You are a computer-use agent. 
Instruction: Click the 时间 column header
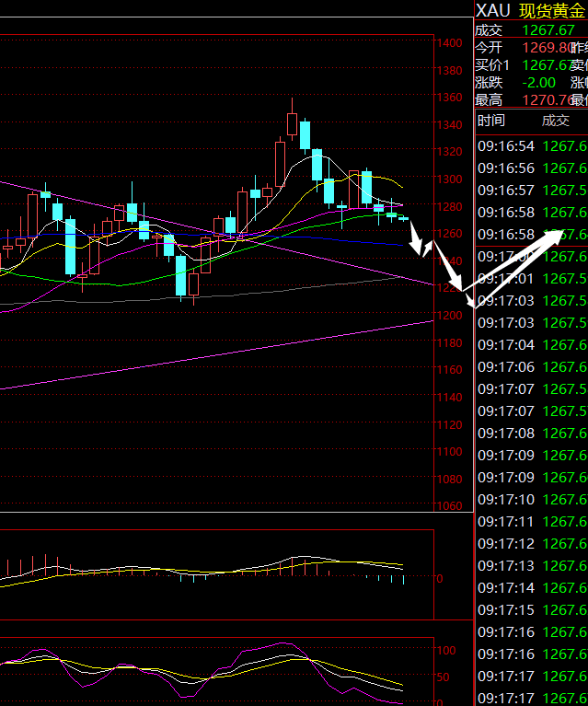click(x=491, y=121)
